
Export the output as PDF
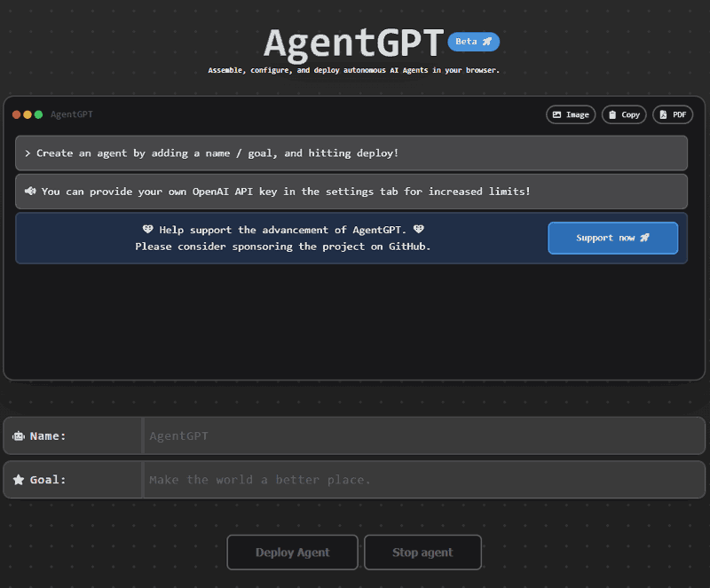pos(673,114)
